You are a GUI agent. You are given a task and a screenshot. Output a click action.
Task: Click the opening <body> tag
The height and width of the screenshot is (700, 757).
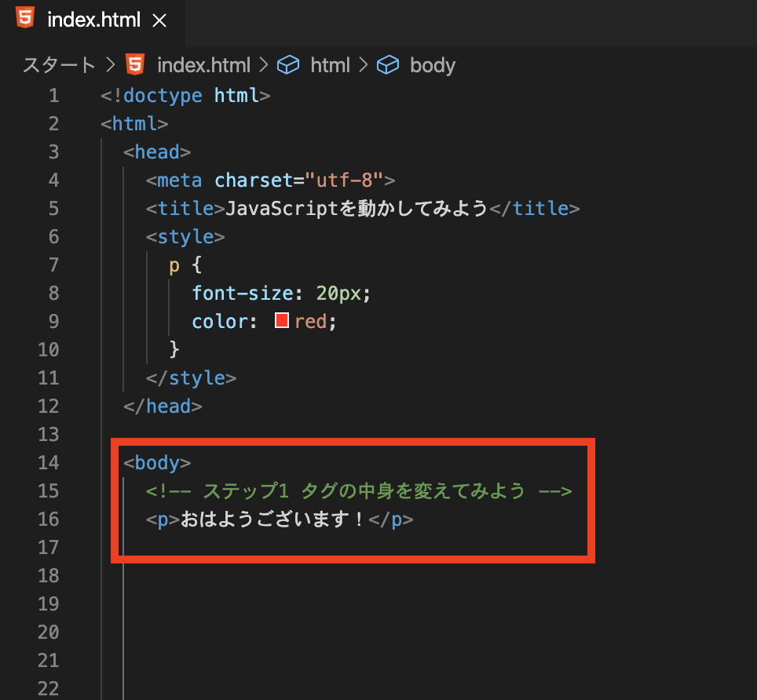coord(157,463)
